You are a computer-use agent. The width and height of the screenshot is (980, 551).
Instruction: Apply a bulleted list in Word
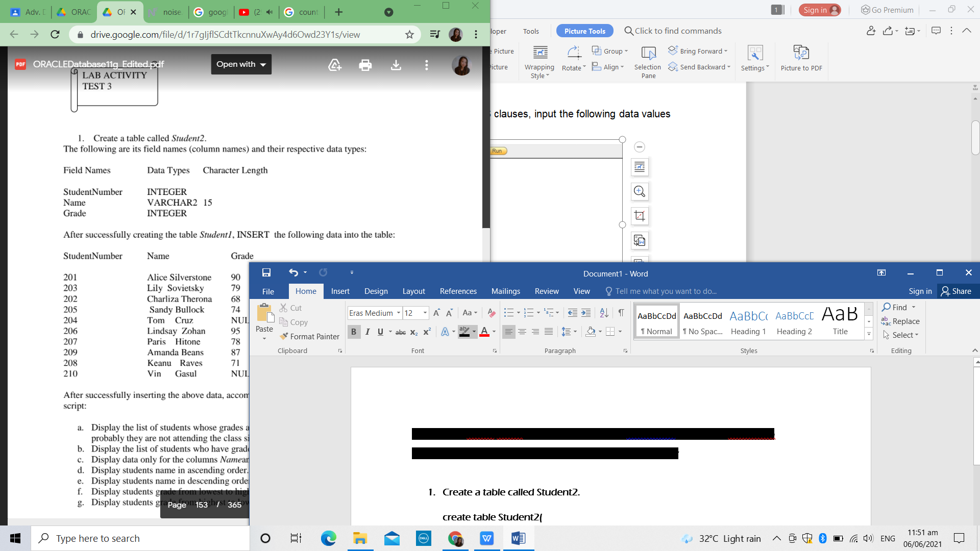(x=508, y=313)
